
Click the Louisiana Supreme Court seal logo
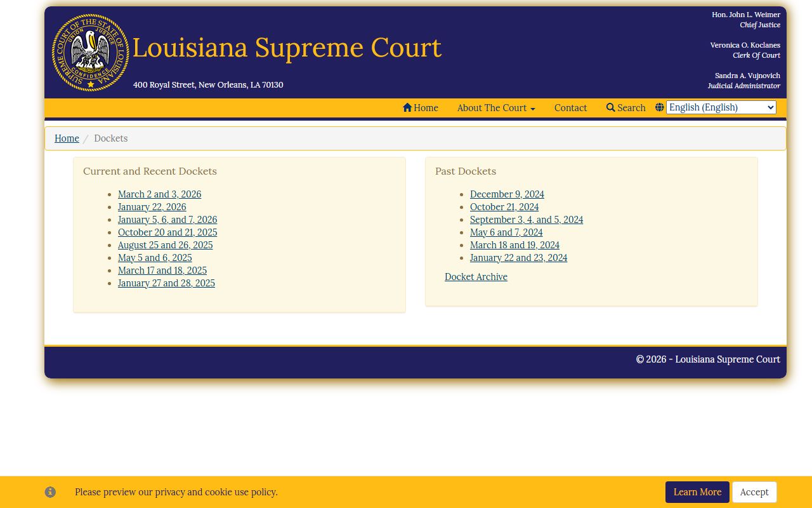click(91, 53)
